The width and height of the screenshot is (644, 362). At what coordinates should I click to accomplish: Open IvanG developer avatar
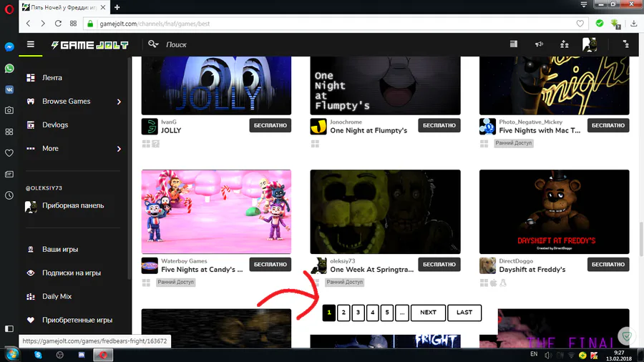point(150,127)
